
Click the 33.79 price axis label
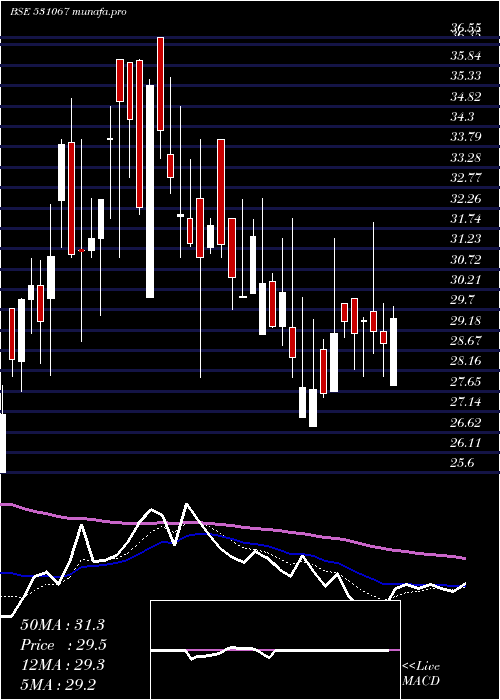coord(466,137)
